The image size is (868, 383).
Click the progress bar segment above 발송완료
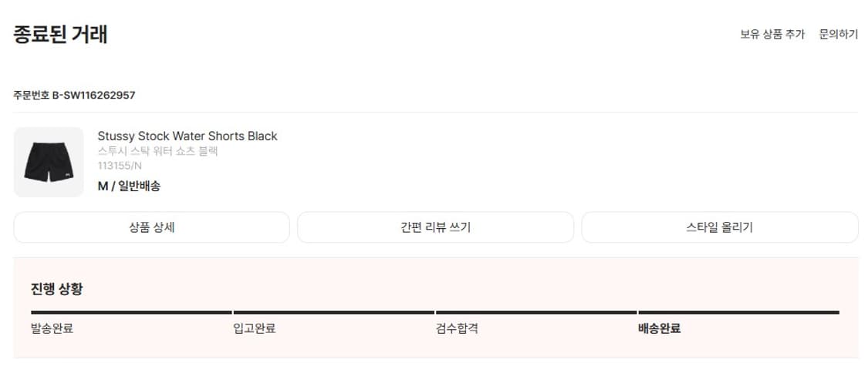click(131, 312)
